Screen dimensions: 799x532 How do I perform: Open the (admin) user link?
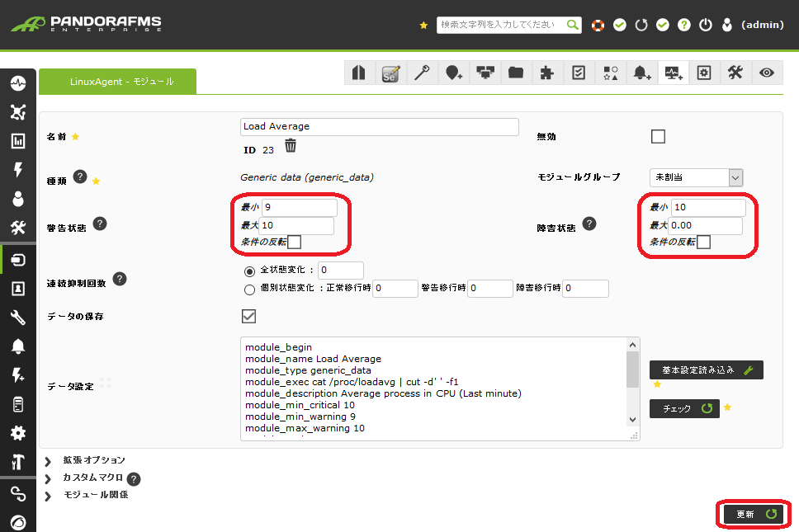763,25
